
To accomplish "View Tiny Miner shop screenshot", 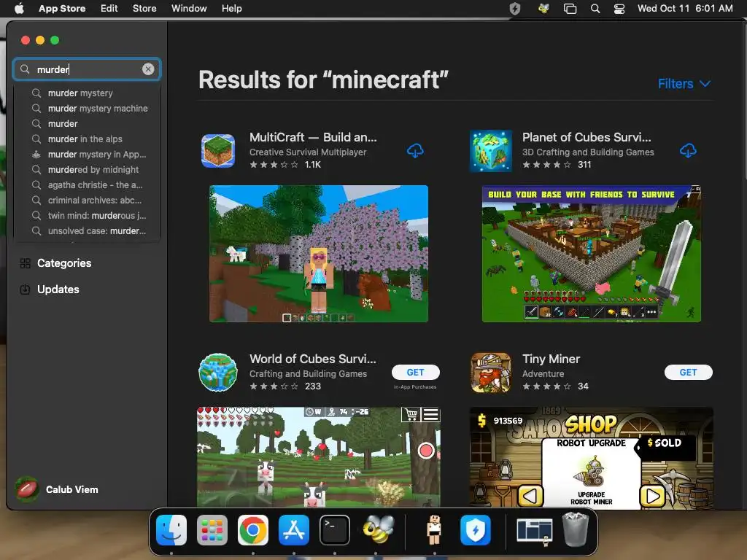I will (591, 456).
